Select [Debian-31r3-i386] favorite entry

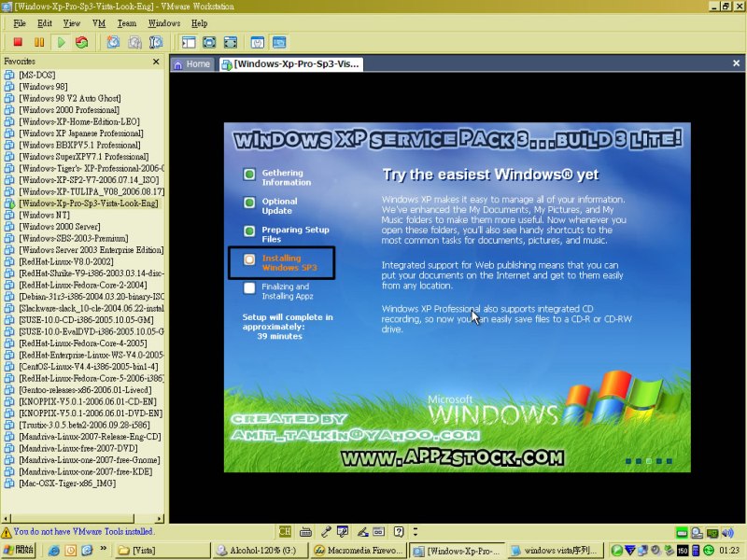click(92, 297)
